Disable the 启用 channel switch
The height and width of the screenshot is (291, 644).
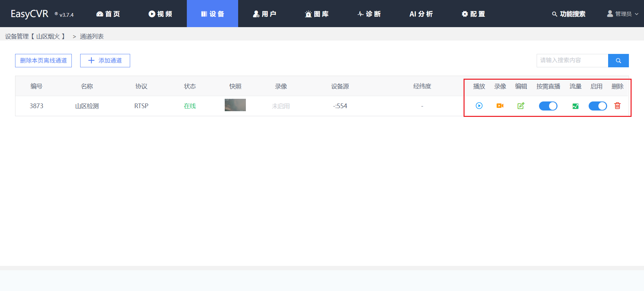pyautogui.click(x=597, y=106)
